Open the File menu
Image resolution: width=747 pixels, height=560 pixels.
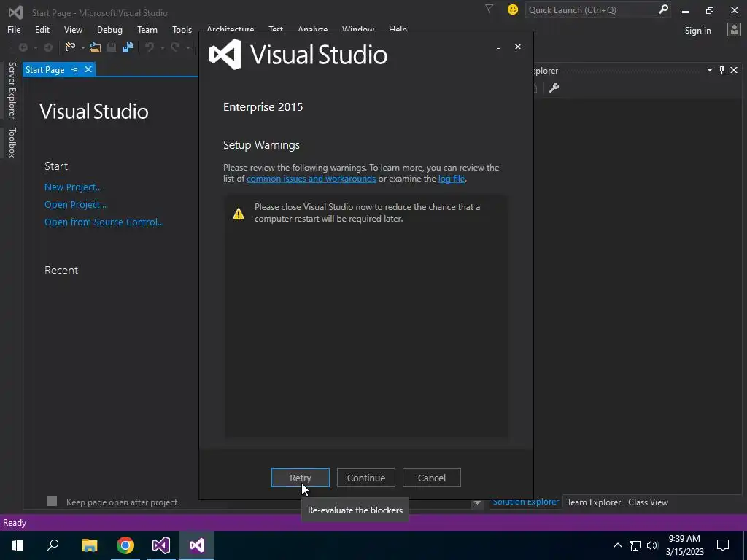coord(14,29)
